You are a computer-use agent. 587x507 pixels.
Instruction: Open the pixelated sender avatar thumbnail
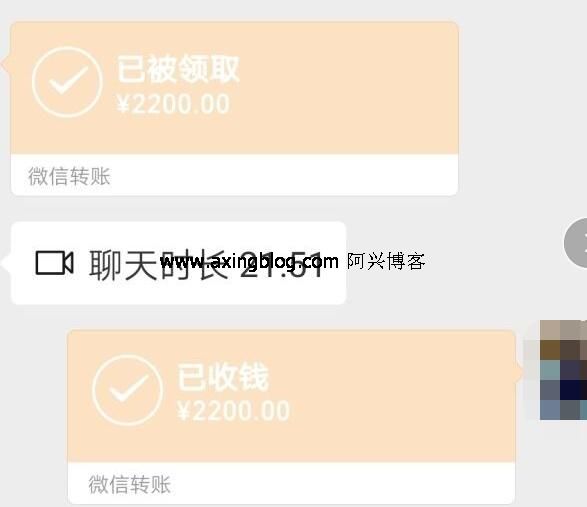563,370
